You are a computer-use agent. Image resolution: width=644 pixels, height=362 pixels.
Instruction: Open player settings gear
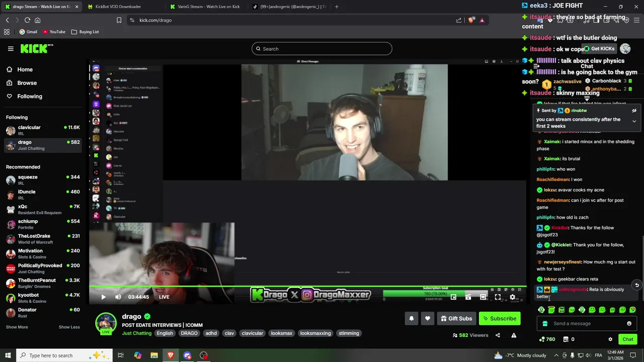512,297
